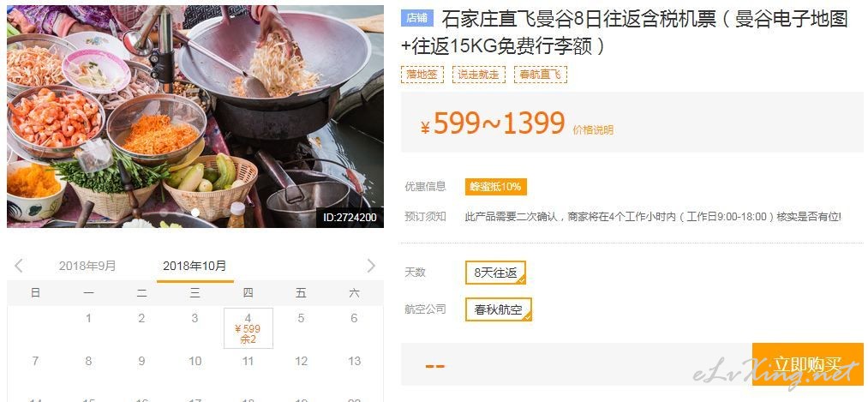Click the 说走就走 tag label
The width and height of the screenshot is (868, 402).
[x=479, y=75]
